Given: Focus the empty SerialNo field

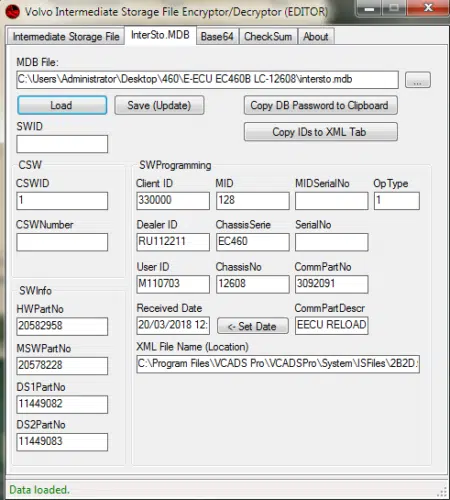Looking at the screenshot, I should click(x=332, y=242).
